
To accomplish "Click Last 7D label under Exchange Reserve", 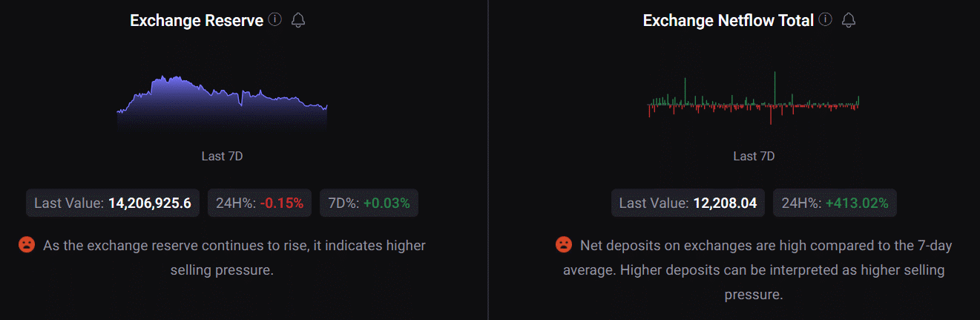I will click(222, 156).
